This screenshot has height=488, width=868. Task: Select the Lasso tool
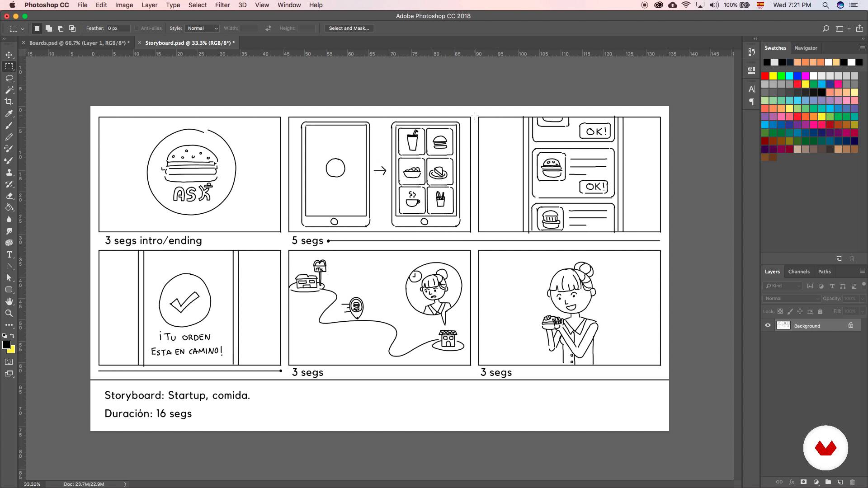point(9,78)
